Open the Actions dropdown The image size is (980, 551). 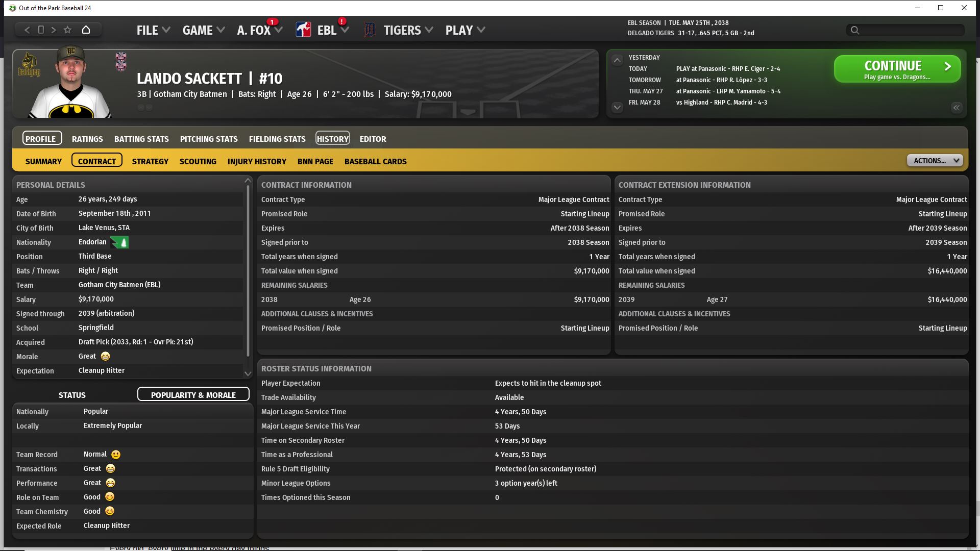pyautogui.click(x=935, y=161)
